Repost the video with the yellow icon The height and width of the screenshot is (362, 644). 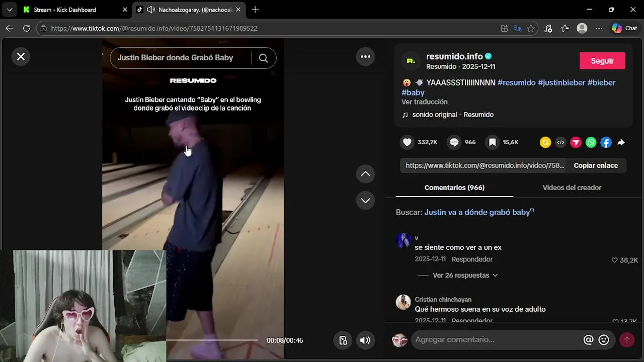pos(545,143)
